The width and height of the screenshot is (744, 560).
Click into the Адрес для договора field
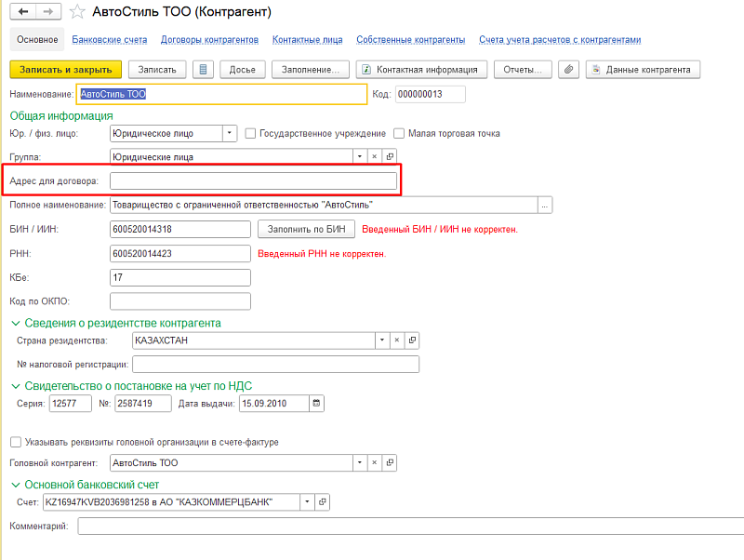[253, 180]
